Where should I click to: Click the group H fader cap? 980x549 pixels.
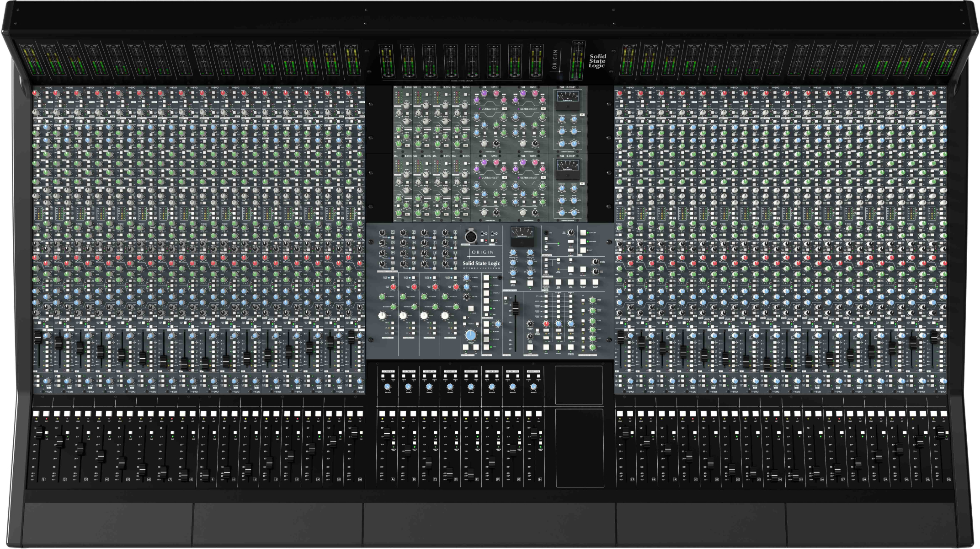(533, 433)
